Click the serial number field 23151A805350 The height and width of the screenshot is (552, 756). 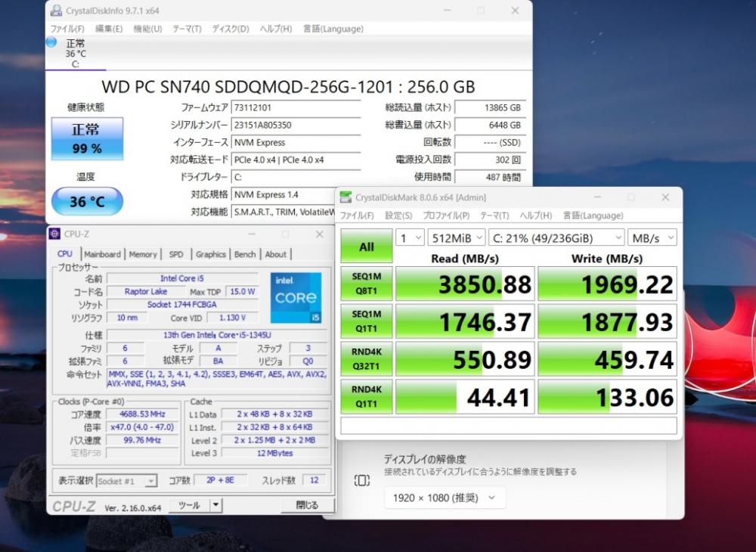(296, 125)
